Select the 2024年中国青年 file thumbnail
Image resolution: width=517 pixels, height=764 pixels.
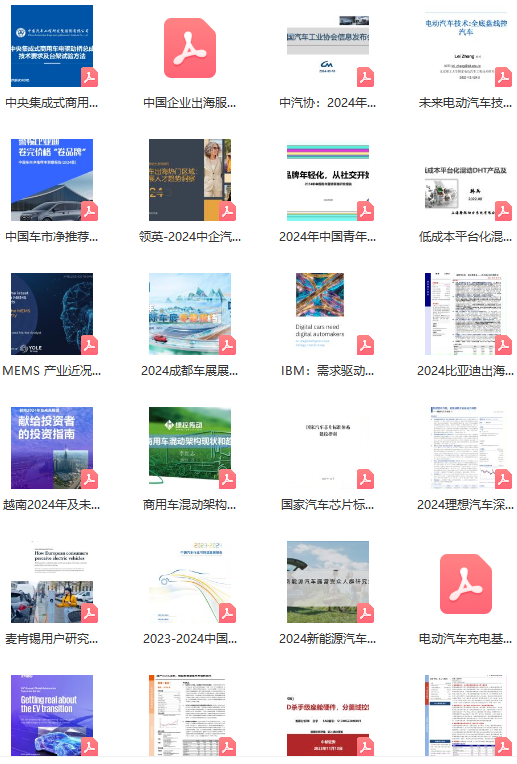pos(328,180)
